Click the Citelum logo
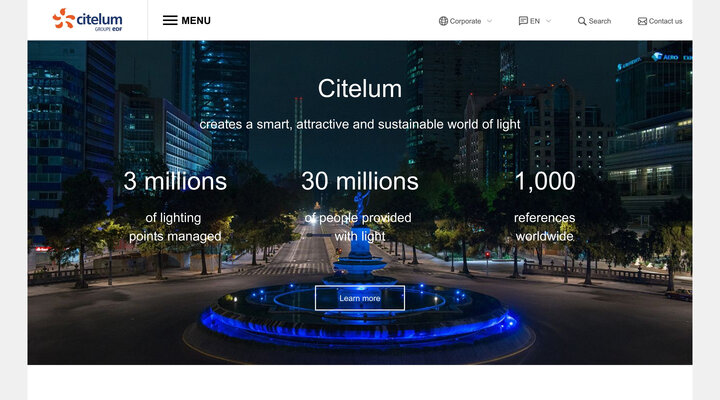Screen dimensions: 720x400 click(x=87, y=20)
